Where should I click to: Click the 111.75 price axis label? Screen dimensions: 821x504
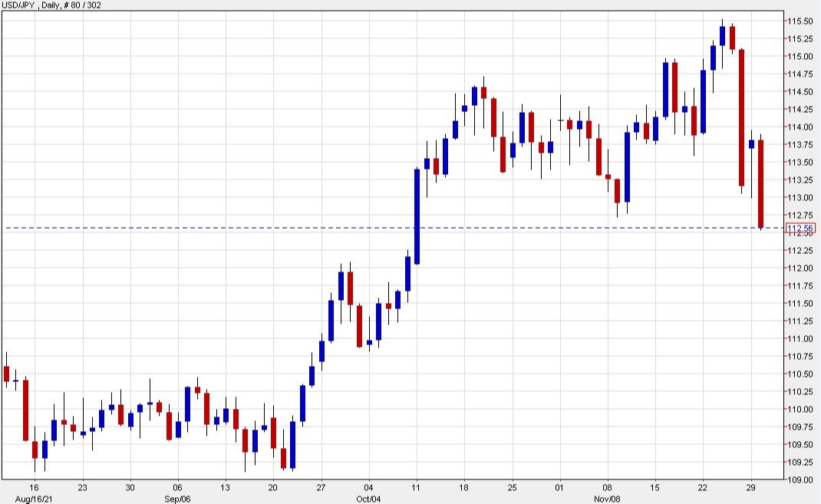click(x=800, y=286)
